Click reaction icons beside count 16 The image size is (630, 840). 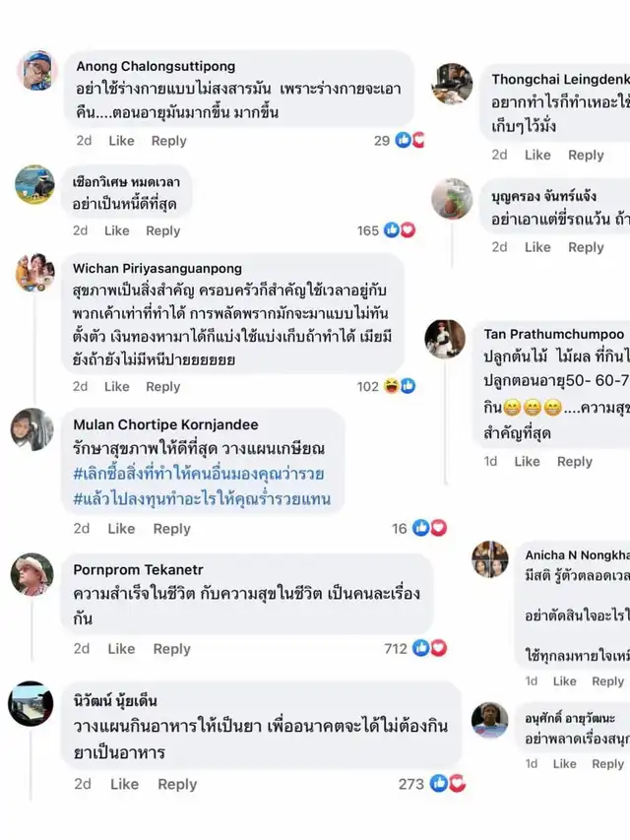(429, 528)
